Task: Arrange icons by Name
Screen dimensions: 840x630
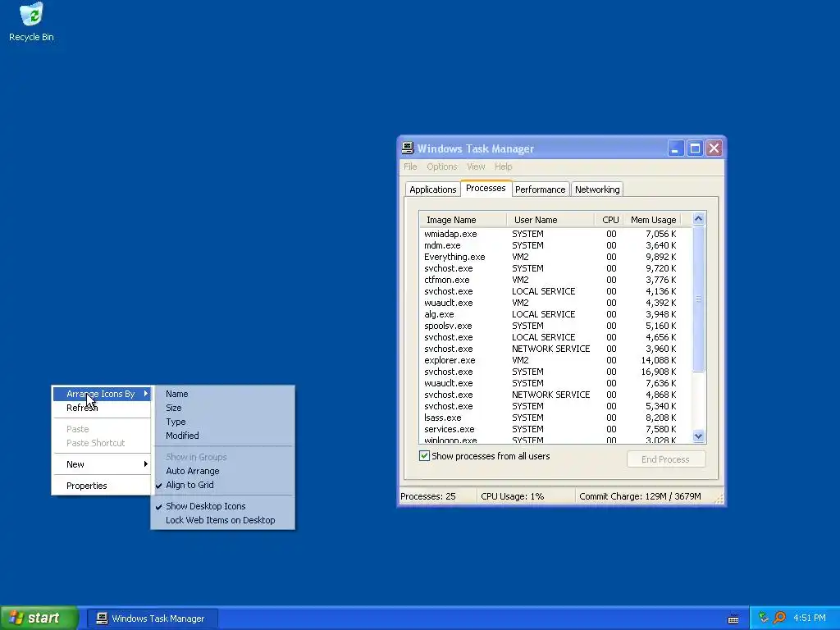Action: click(222, 394)
